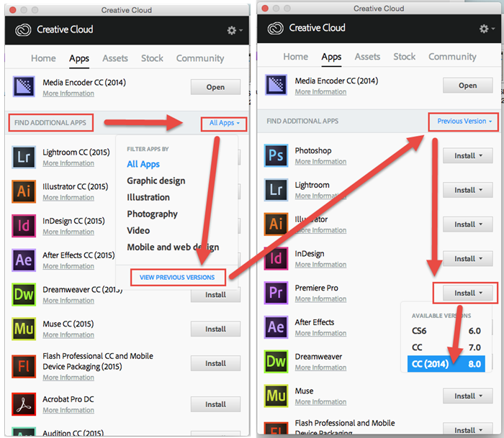Switch to Home tab in left window
This screenshot has width=504, height=438.
pyautogui.click(x=43, y=58)
